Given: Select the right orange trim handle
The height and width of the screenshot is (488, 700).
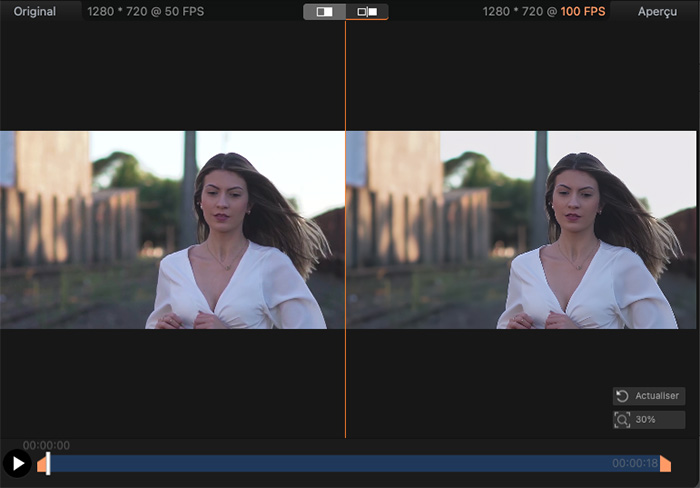Looking at the screenshot, I should pos(665,464).
